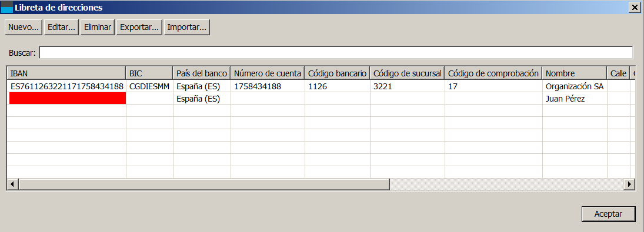Focus the Buscar search field
Screen dimensions: 644x232
[336, 52]
